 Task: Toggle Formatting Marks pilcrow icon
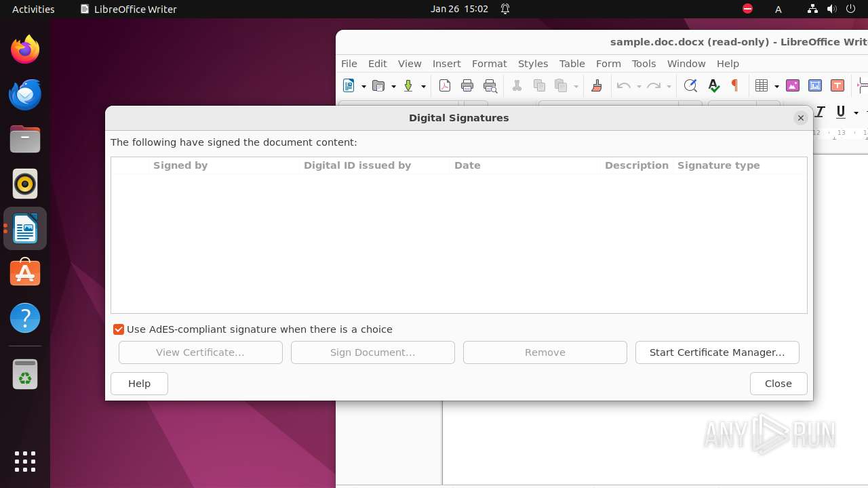click(734, 85)
